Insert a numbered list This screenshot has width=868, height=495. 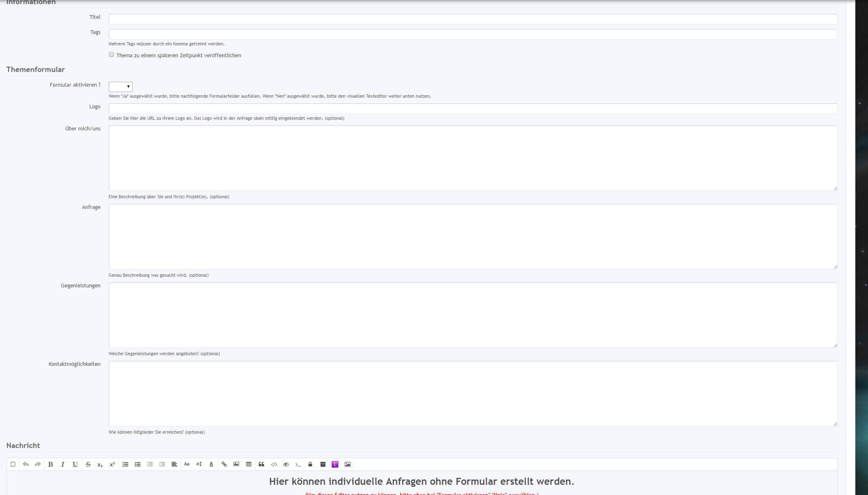coord(126,464)
